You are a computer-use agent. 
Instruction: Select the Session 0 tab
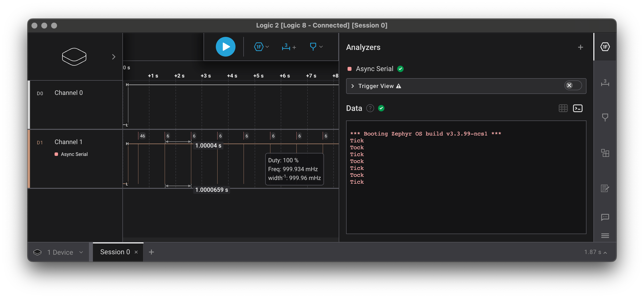(115, 252)
